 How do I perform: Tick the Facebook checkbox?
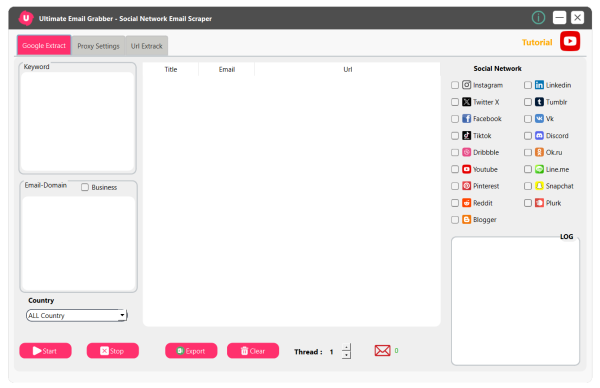pos(455,119)
